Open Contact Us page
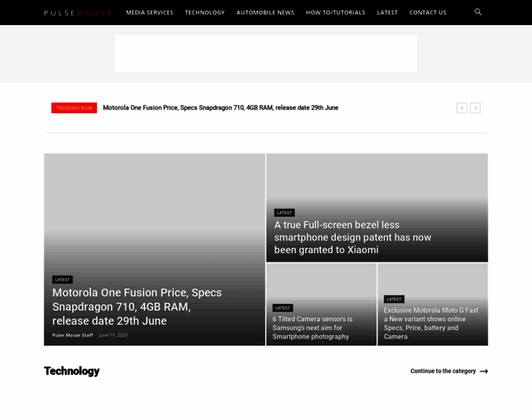Screen dimensions: 532x420 click(x=428, y=13)
